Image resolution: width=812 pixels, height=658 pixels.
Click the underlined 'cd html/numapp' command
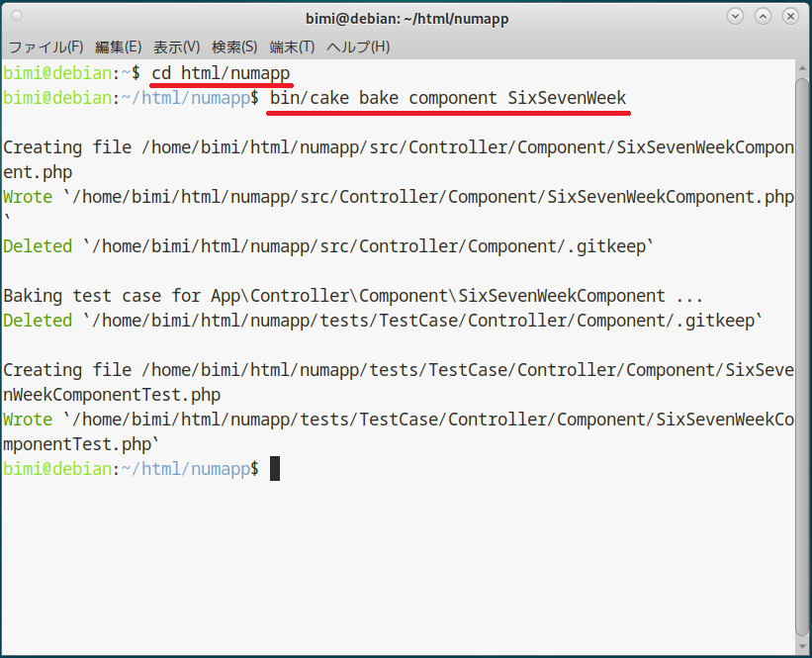pyautogui.click(x=222, y=73)
